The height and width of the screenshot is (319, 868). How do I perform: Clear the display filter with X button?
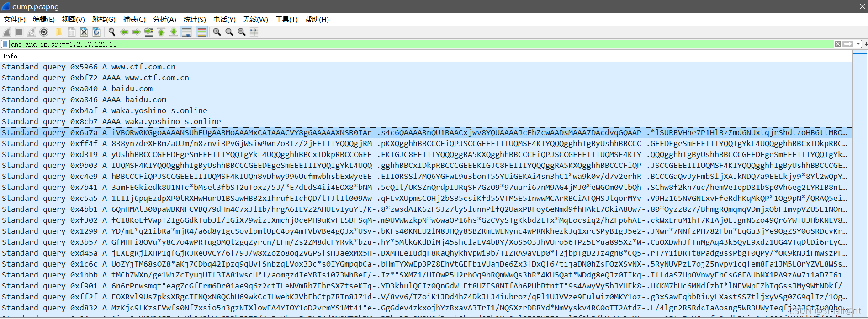[838, 44]
